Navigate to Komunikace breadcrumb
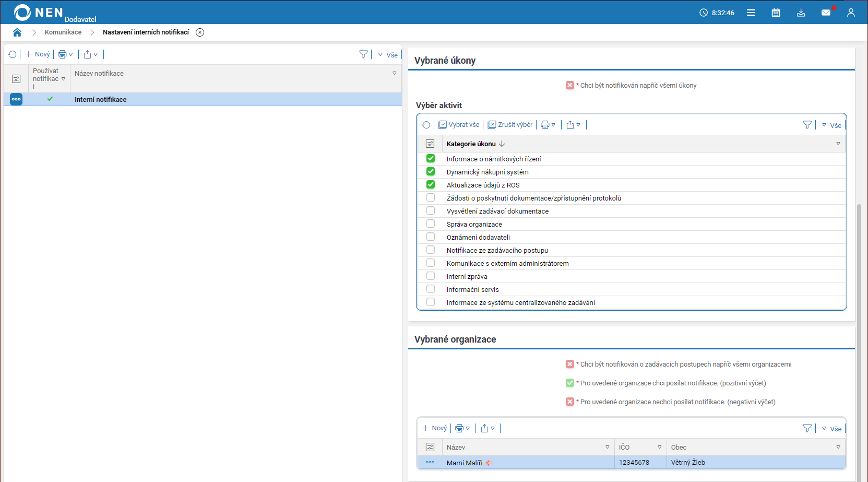 tap(63, 32)
